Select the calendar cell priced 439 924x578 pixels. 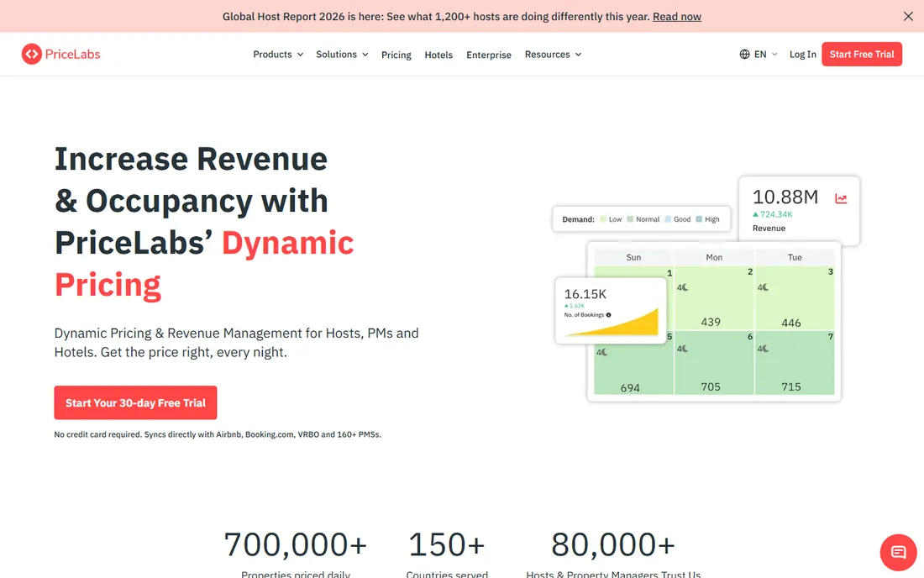coord(714,297)
